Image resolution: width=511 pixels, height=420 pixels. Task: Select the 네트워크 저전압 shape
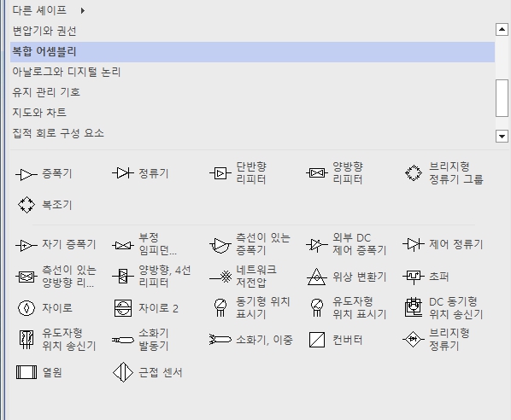point(244,277)
